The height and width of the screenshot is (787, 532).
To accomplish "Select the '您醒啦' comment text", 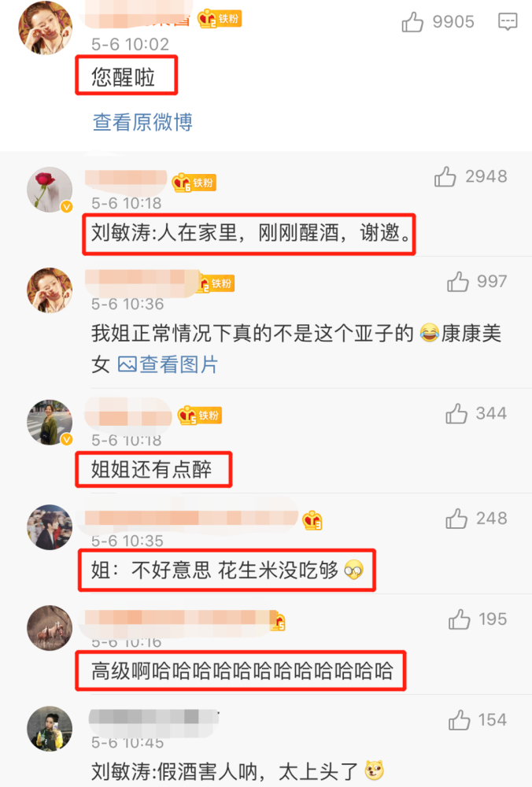I will (123, 77).
